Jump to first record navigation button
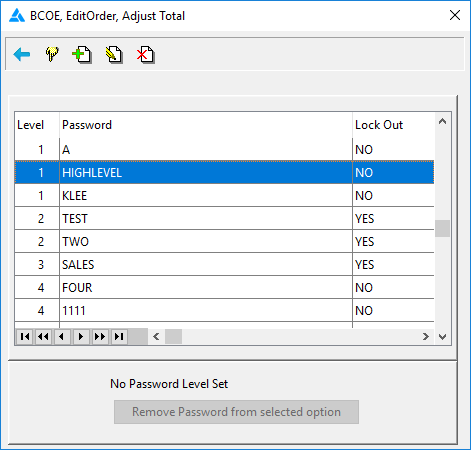Viewport: 471px width, 450px height. (25, 337)
